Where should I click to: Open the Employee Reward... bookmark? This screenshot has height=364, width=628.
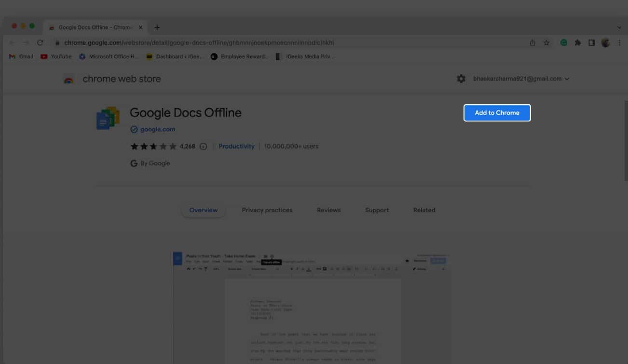[240, 56]
